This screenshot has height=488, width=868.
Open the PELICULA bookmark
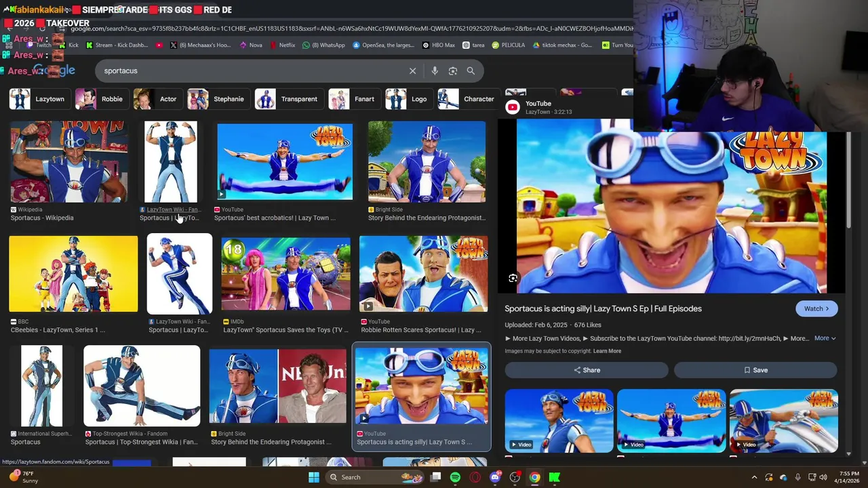pyautogui.click(x=509, y=45)
